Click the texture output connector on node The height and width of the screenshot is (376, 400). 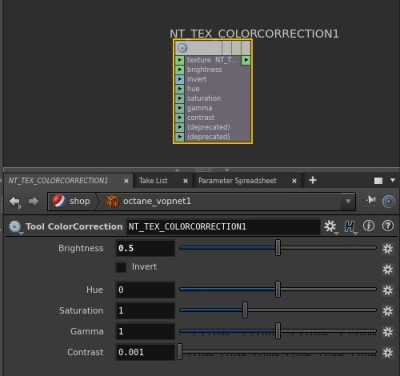246,60
